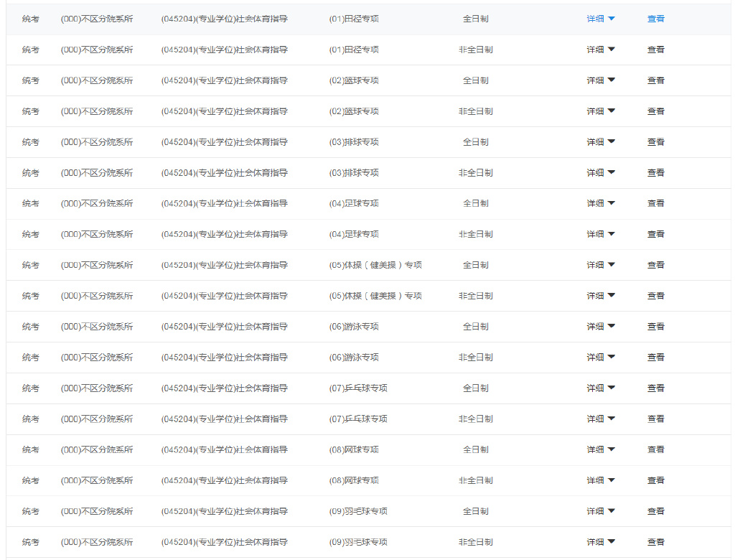This screenshot has width=735, height=560.
Task: Click 统考 cell in 全日制 (01)田径专项 row
Action: click(30, 19)
